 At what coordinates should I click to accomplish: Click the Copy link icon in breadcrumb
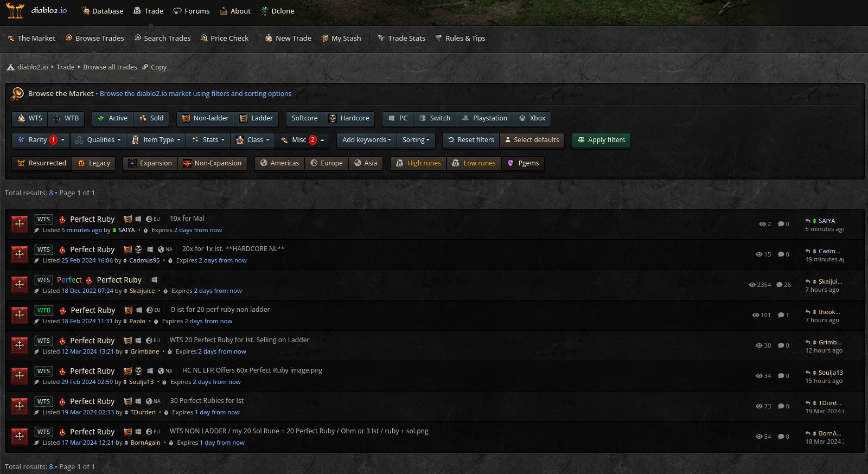point(145,67)
